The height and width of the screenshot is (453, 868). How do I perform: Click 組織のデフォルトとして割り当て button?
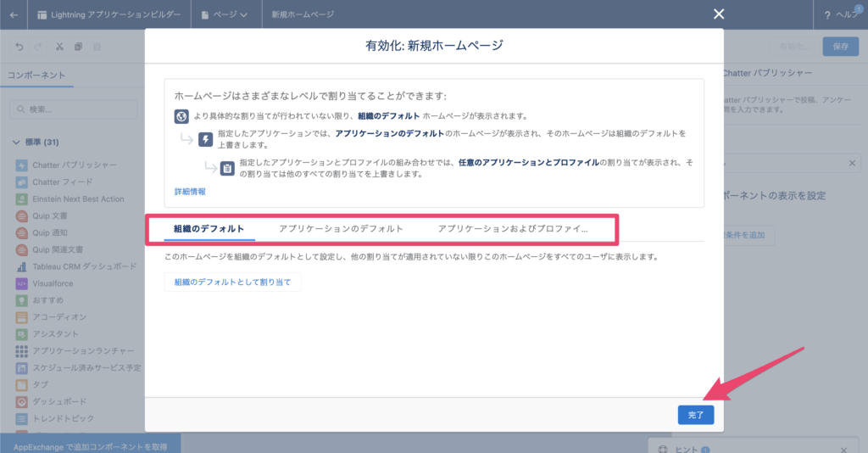click(x=232, y=283)
